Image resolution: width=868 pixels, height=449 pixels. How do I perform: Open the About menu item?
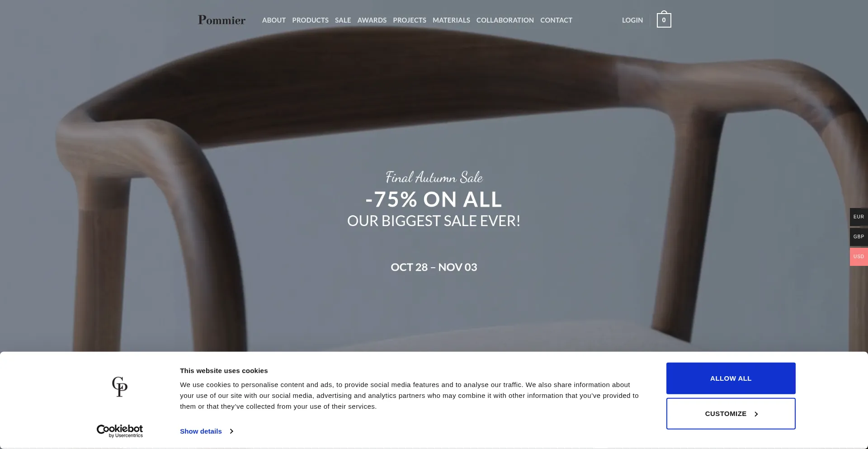[274, 20]
